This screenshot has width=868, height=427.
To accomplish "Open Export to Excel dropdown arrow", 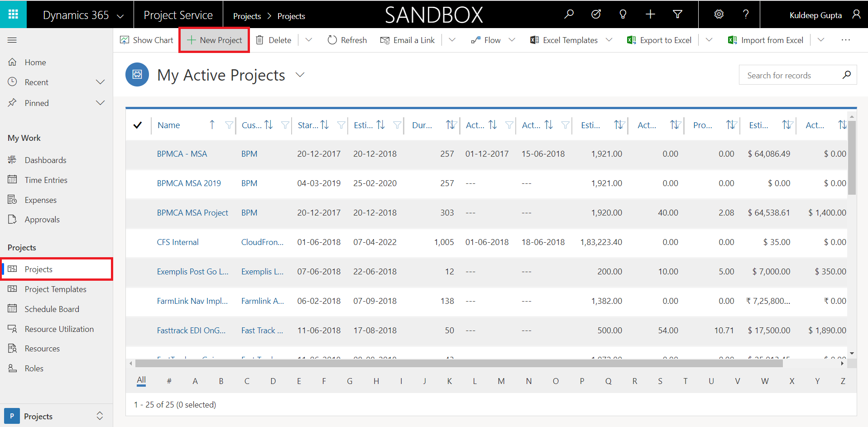I will click(709, 40).
